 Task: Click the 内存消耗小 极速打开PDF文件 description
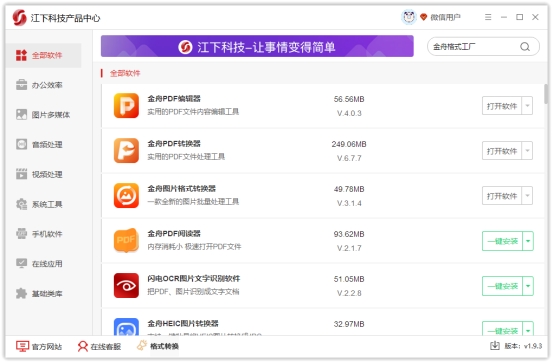click(194, 247)
